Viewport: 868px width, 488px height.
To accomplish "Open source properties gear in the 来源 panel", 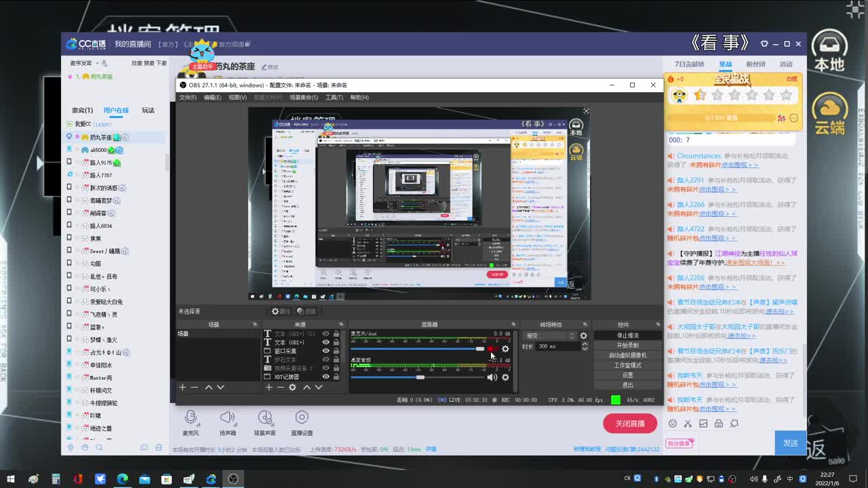I will (292, 387).
